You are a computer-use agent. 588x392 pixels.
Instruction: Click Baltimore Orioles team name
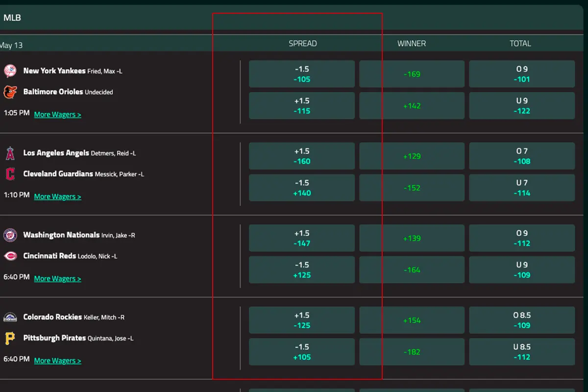[x=53, y=92]
